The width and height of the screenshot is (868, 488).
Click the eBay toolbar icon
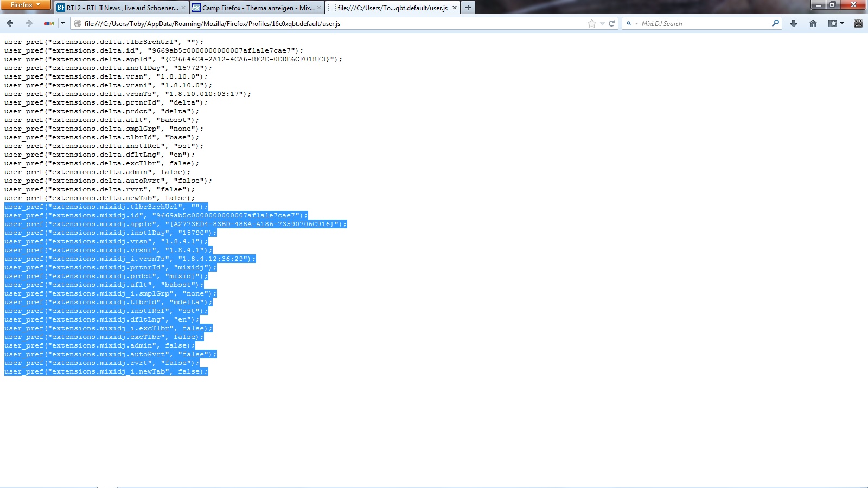coord(49,23)
